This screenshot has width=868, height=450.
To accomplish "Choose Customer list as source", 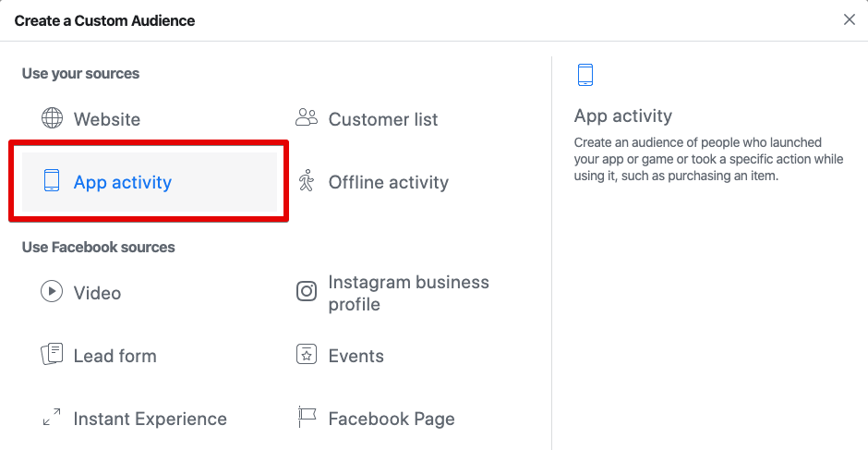I will click(383, 119).
